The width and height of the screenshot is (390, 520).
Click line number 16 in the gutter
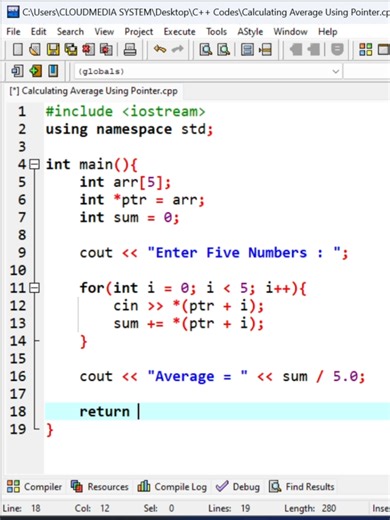point(18,376)
